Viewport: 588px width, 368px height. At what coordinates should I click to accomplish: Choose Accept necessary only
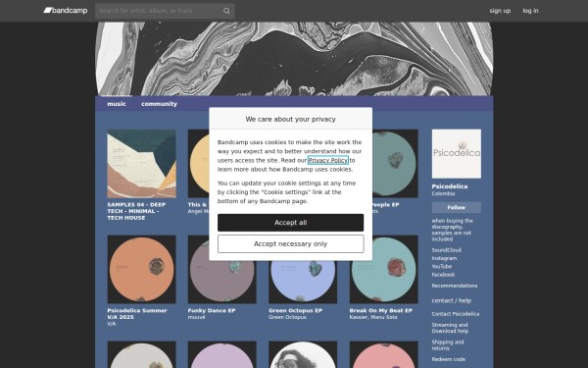[291, 244]
